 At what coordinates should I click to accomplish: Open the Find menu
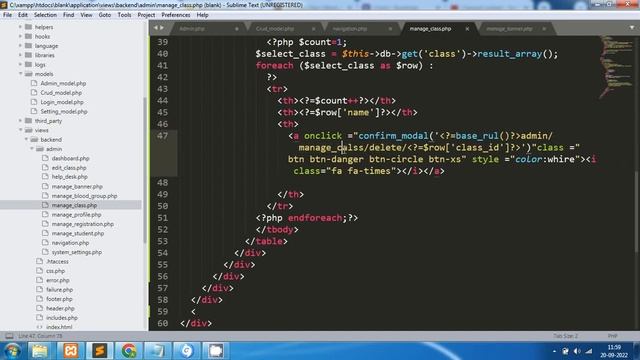69,15
